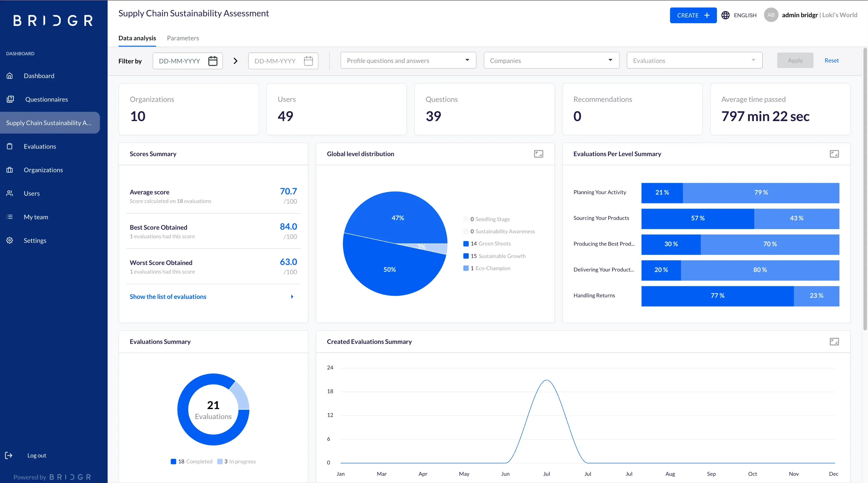Click the 47% pie chart slice
868x483 pixels.
[x=398, y=218]
